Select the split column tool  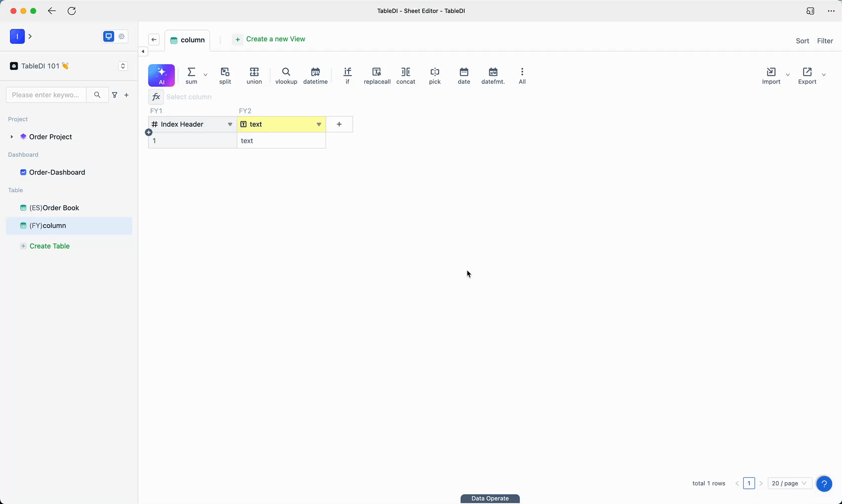coord(225,75)
